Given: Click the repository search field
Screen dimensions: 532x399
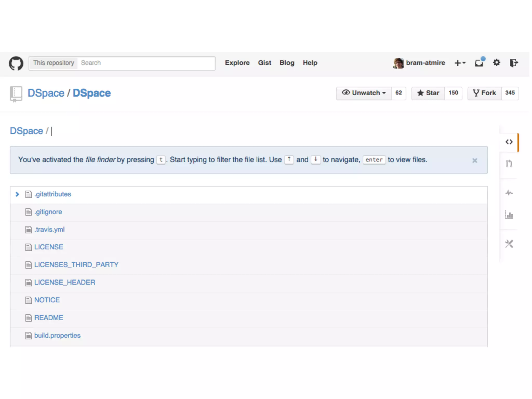Looking at the screenshot, I should point(145,63).
